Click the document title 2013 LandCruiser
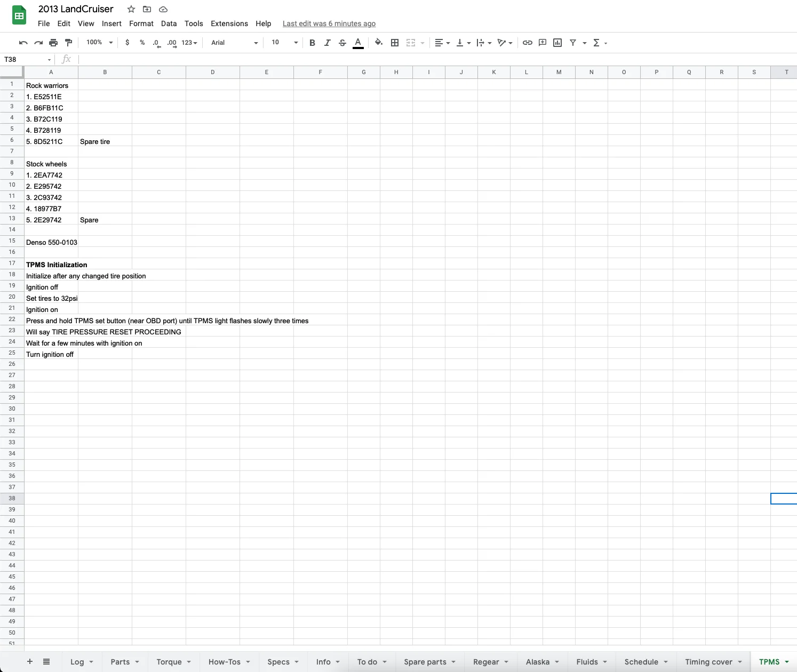Screen dimensions: 797x672 (76, 9)
